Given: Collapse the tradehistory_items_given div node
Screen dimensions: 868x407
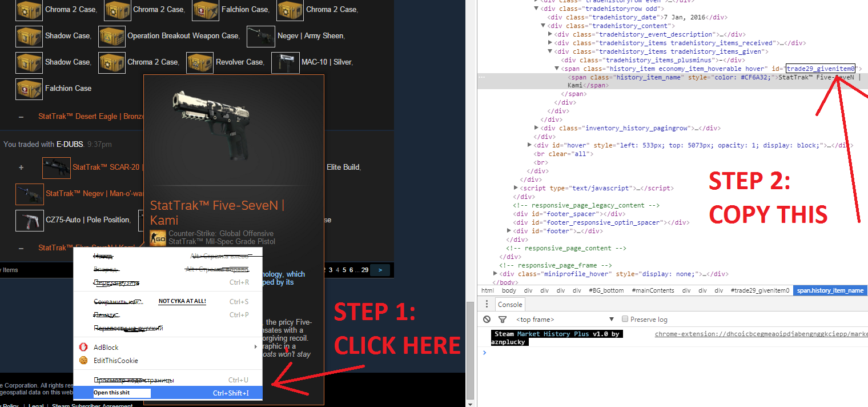Looking at the screenshot, I should [550, 51].
